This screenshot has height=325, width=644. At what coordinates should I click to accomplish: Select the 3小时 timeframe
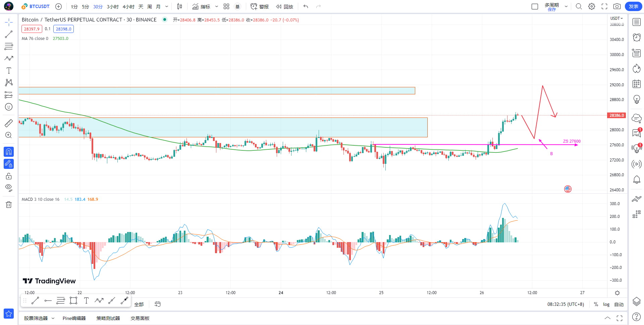[113, 6]
